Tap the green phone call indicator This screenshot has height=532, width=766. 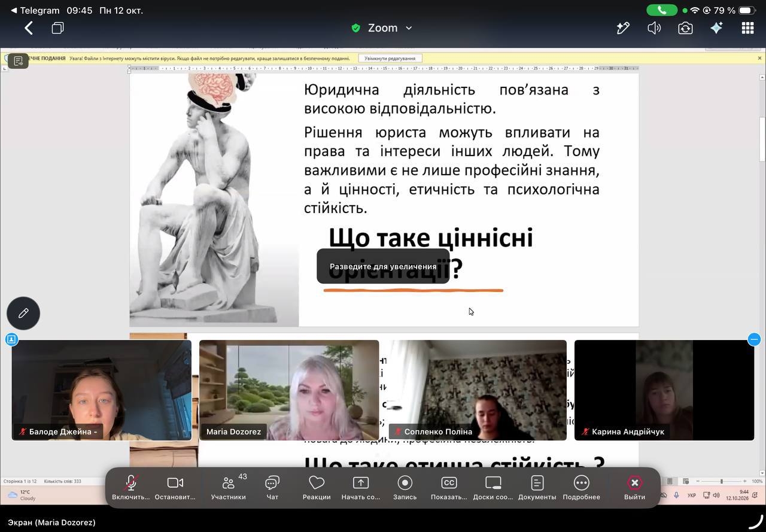pyautogui.click(x=662, y=10)
